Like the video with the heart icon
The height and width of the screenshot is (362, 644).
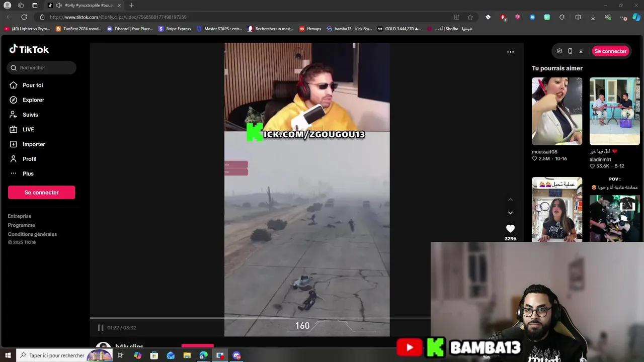pos(510,229)
